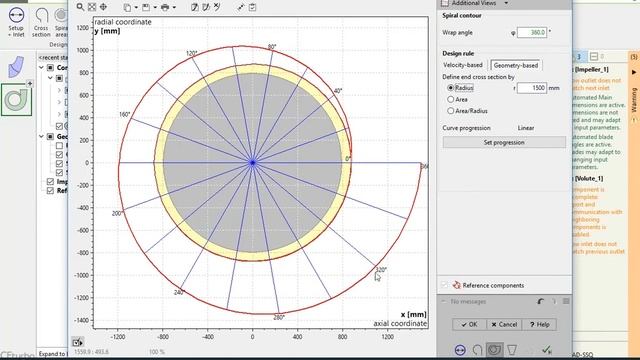This screenshot has width=640, height=360.
Task: Click the save diagram icon
Action: pyautogui.click(x=146, y=7)
